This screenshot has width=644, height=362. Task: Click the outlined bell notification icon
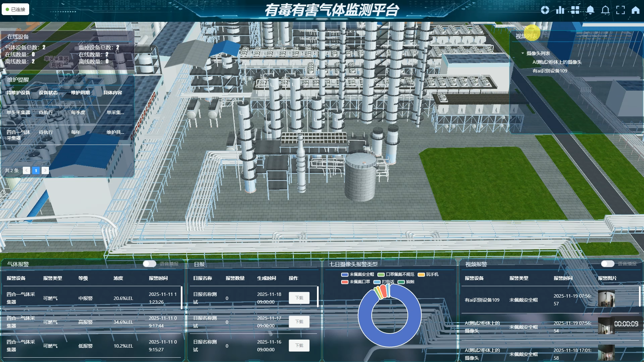click(x=605, y=10)
